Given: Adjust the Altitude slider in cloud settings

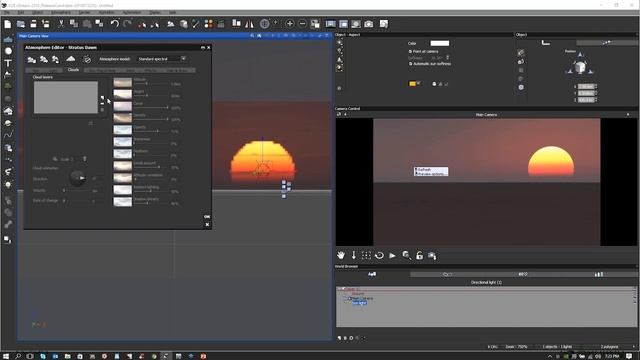Looking at the screenshot, I should coord(151,84).
